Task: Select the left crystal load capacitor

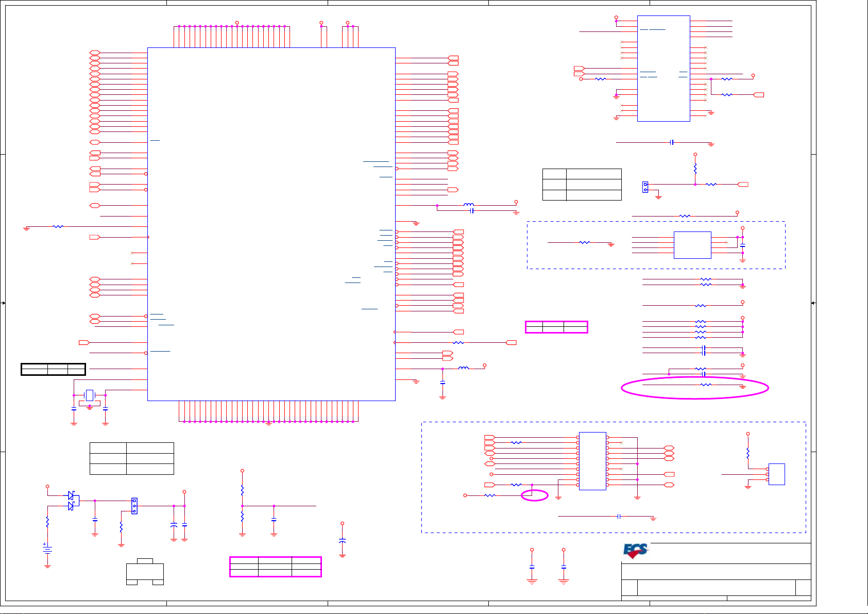Action: point(74,408)
